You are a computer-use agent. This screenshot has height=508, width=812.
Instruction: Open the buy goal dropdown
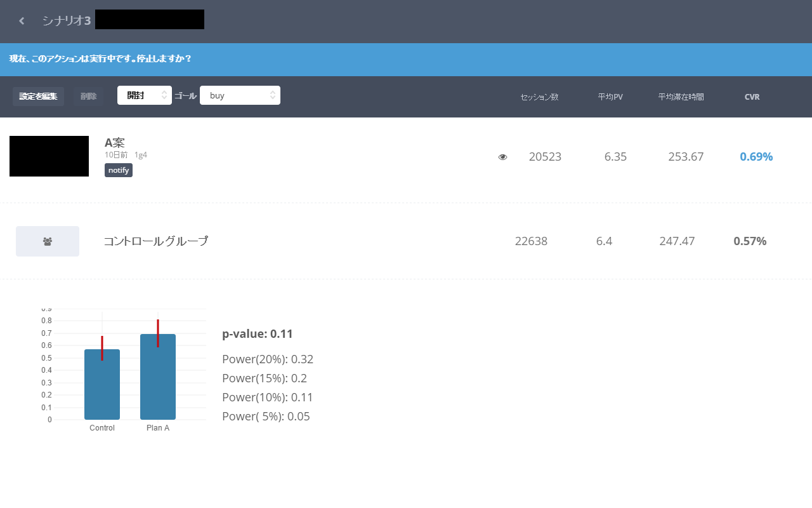coord(240,95)
